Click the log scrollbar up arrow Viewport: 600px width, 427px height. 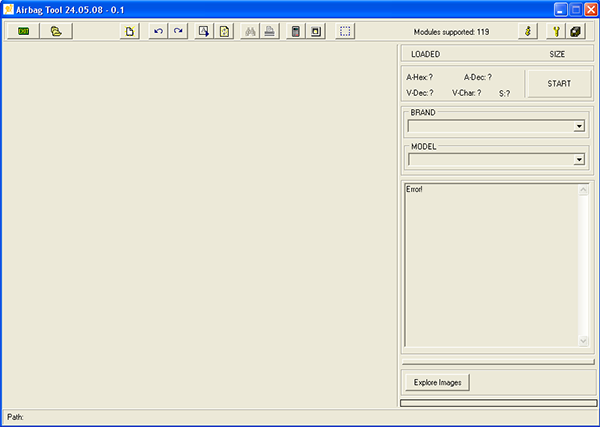coord(583,190)
